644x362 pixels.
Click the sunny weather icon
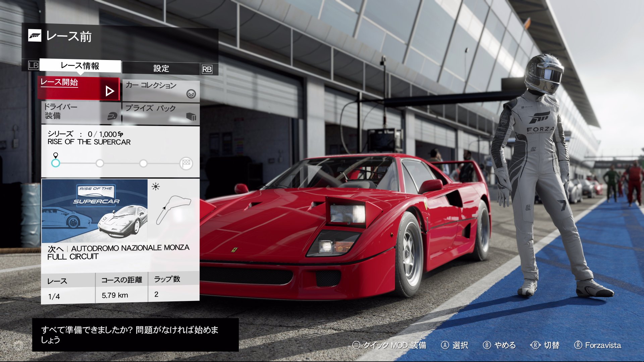pyautogui.click(x=156, y=186)
